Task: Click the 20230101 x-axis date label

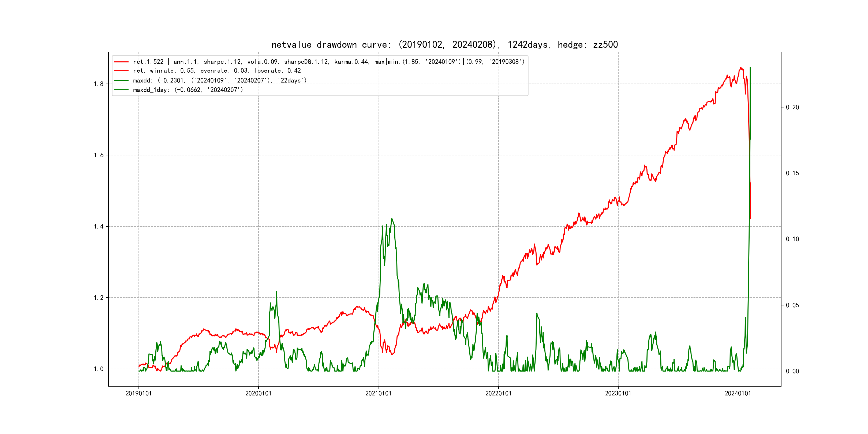Action: pyautogui.click(x=618, y=394)
